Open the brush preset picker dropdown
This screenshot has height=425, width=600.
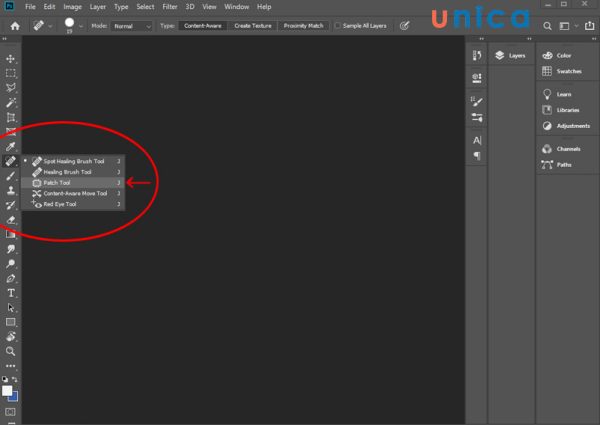pos(81,26)
